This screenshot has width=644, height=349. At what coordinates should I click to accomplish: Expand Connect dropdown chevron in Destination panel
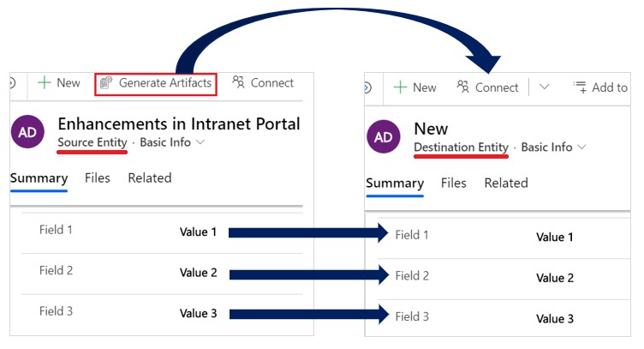pyautogui.click(x=544, y=87)
